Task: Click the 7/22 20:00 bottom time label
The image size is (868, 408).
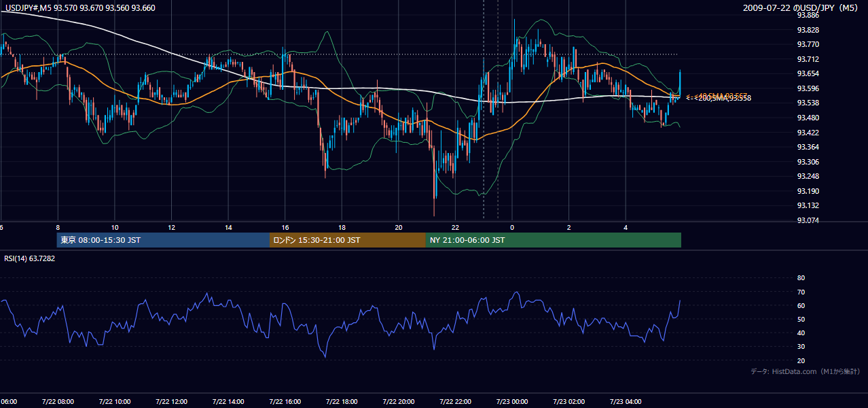Action: click(x=398, y=402)
